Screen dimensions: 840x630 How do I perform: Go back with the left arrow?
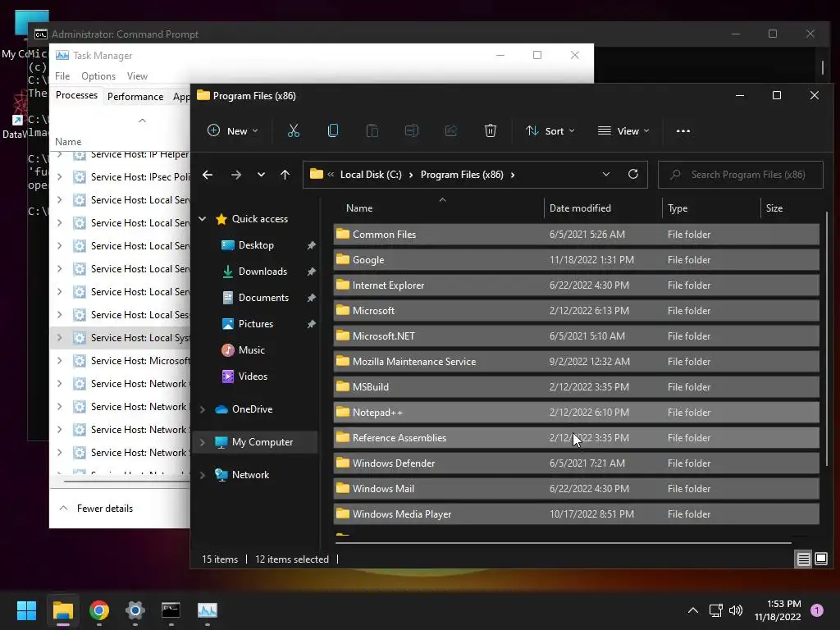pos(208,175)
